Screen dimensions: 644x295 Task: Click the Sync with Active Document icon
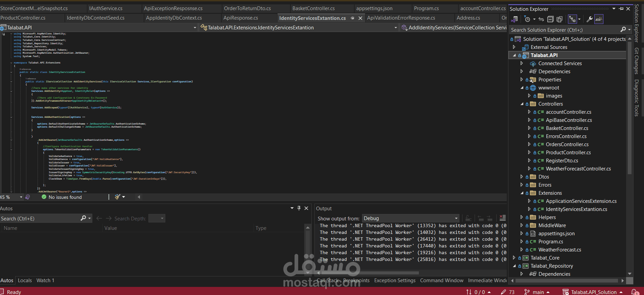[x=541, y=19]
